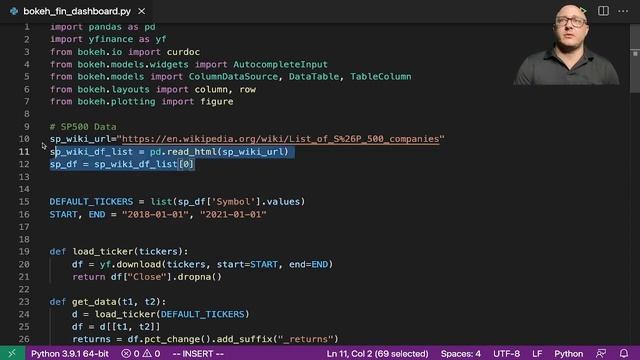Open the Wikipedia S&P 500 URL link
Image resolution: width=640 pixels, height=360 pixels.
pyautogui.click(x=280, y=139)
